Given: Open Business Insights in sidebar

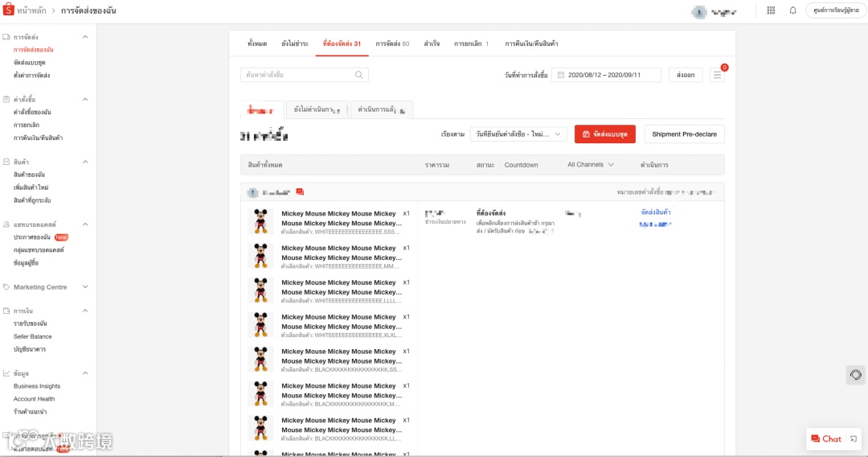Looking at the screenshot, I should (x=37, y=386).
